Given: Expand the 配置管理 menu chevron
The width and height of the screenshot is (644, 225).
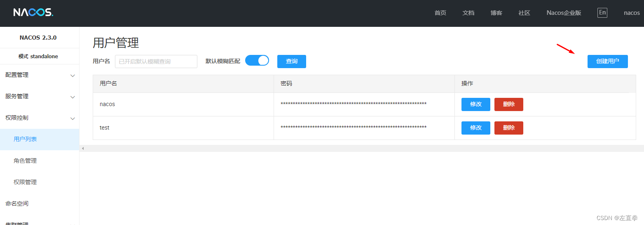Looking at the screenshot, I should point(73,76).
